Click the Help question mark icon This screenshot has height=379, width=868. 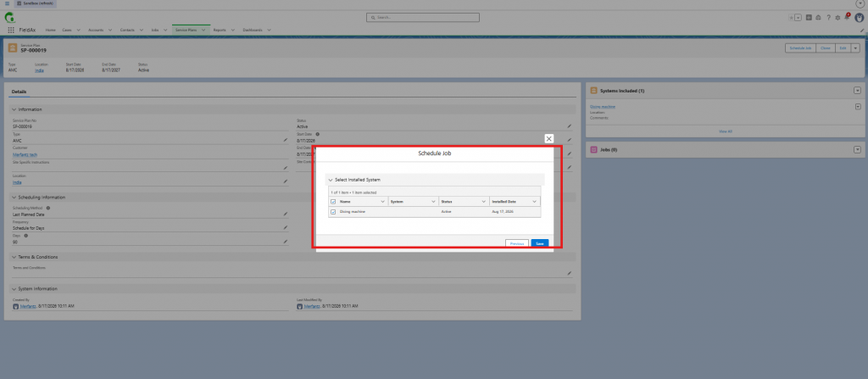828,18
